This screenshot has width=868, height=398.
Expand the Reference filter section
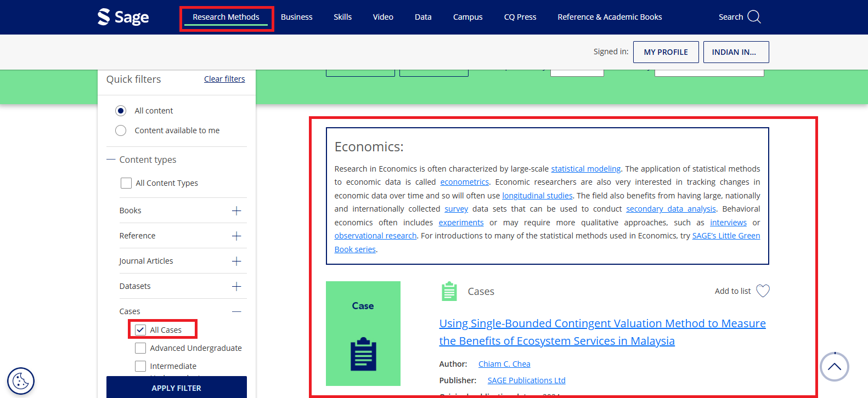click(236, 236)
